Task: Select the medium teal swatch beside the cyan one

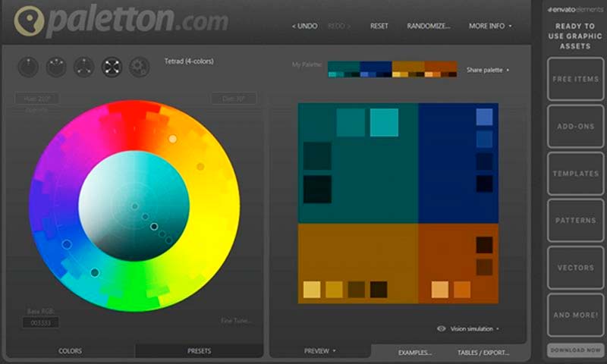Action: point(351,122)
